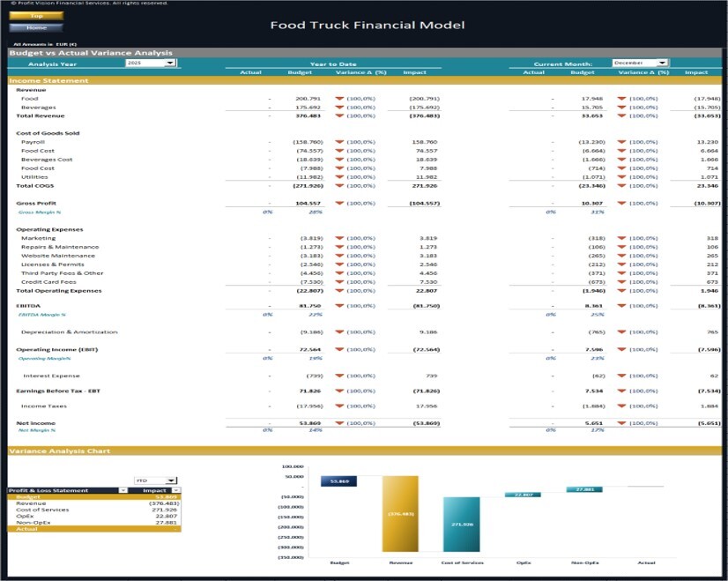Select the Earnings Before Tax - EBT label
The height and width of the screenshot is (581, 728).
[58, 391]
